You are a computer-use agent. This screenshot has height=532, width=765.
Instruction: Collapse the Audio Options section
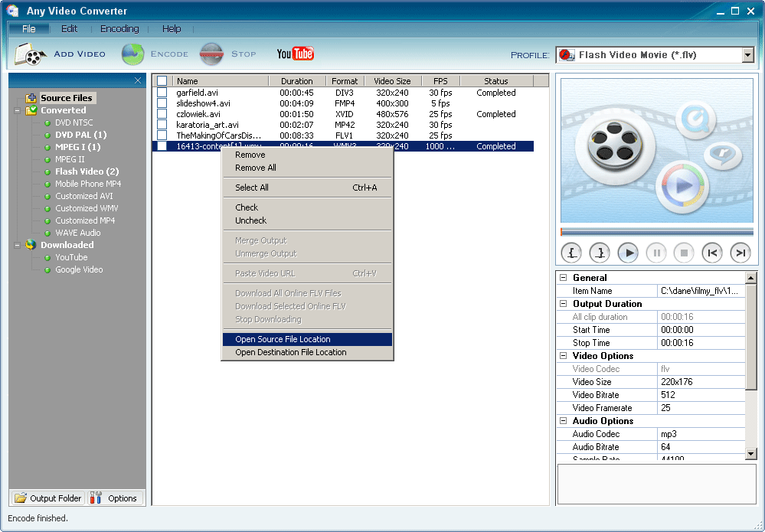click(563, 420)
